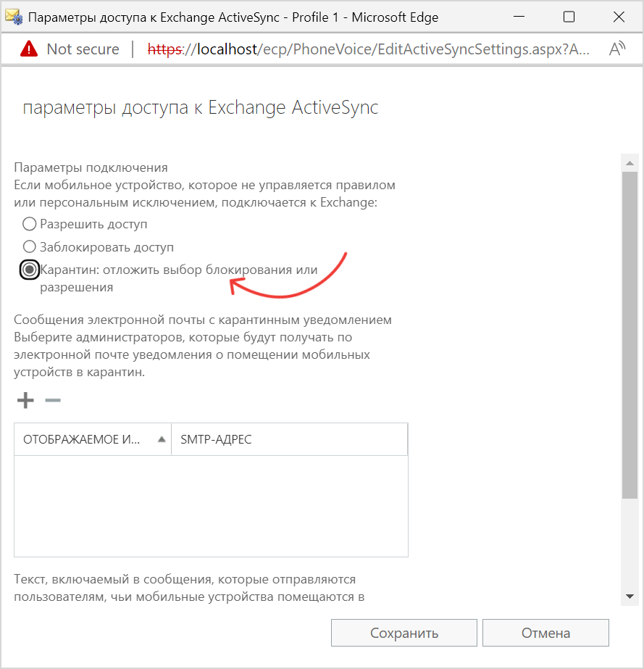Click the Not secure label

(83, 49)
